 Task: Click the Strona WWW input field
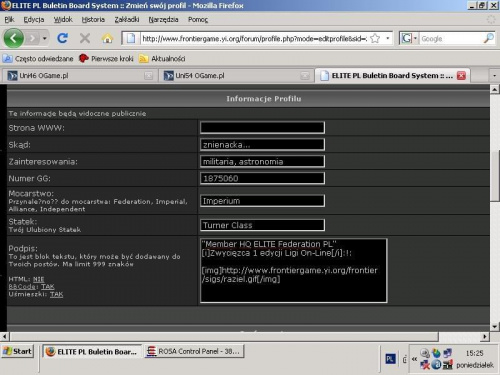point(262,127)
